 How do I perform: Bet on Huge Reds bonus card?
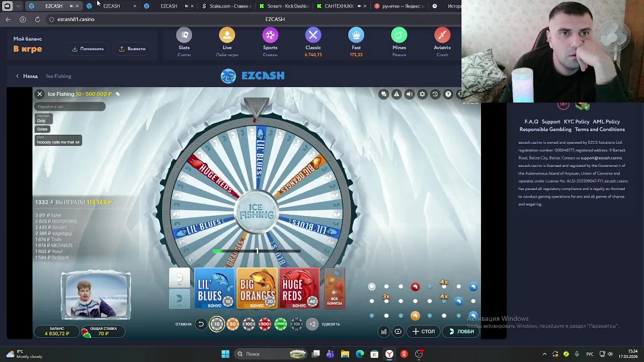coord(299,289)
